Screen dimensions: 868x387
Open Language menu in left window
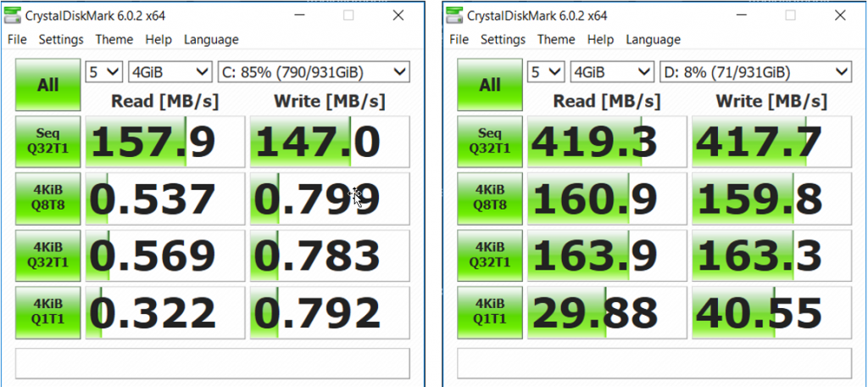(211, 40)
